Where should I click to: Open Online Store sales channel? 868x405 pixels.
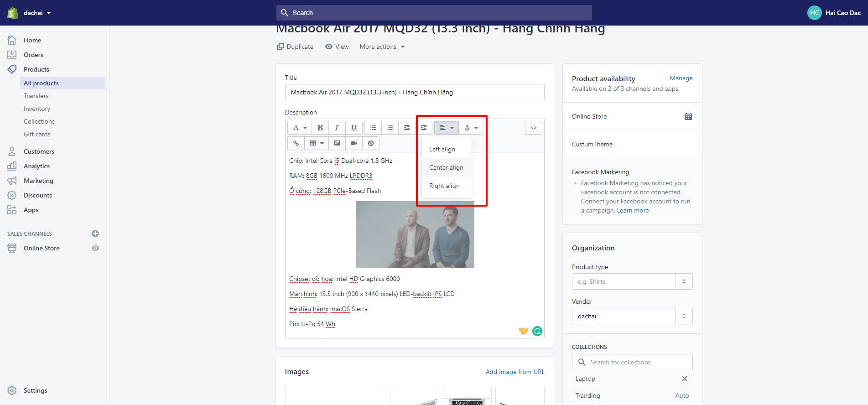pos(42,248)
